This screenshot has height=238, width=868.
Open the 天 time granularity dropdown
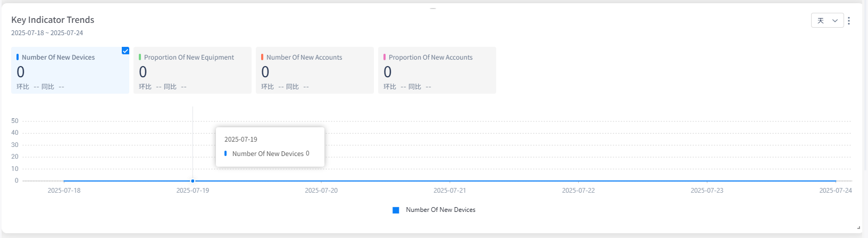pyautogui.click(x=827, y=21)
